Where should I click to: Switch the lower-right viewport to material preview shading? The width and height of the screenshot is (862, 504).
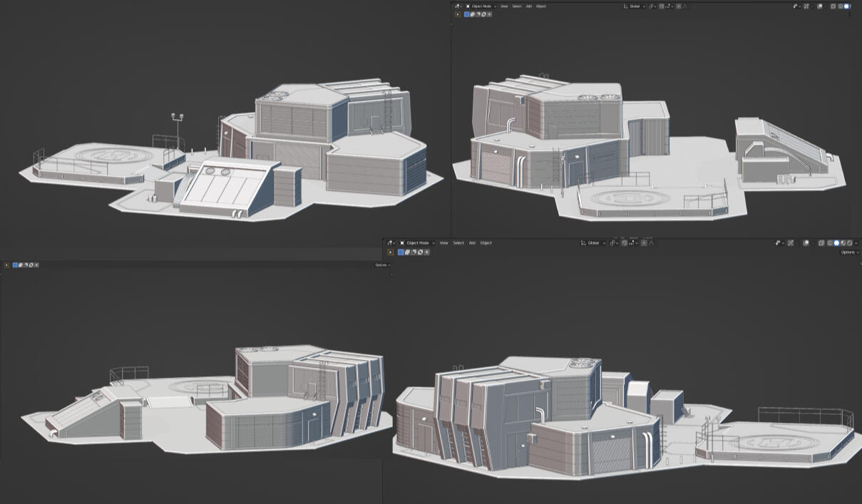(x=843, y=243)
